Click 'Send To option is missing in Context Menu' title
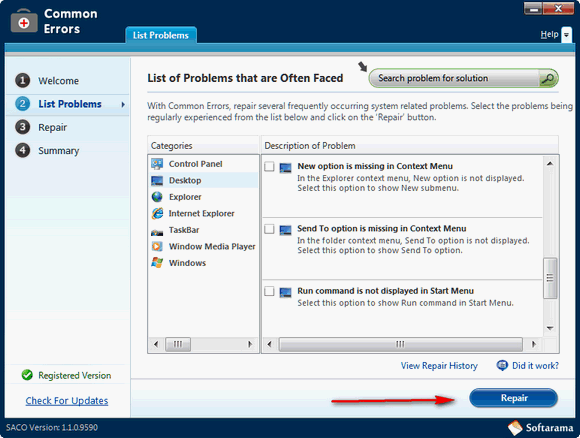 (382, 229)
